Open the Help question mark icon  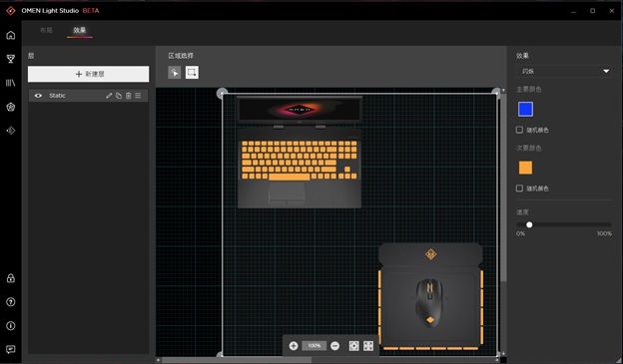click(11, 302)
